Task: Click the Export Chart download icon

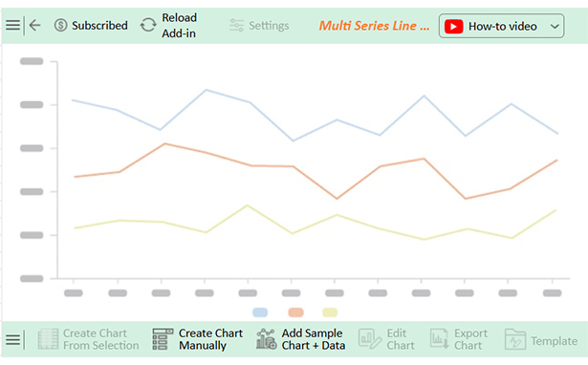Action: (x=439, y=339)
